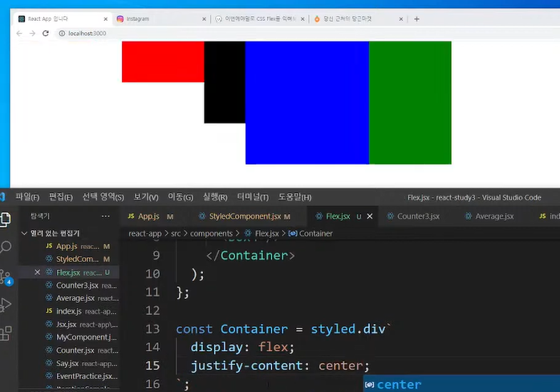Reload the localhost page
The image size is (560, 392).
pyautogui.click(x=46, y=33)
